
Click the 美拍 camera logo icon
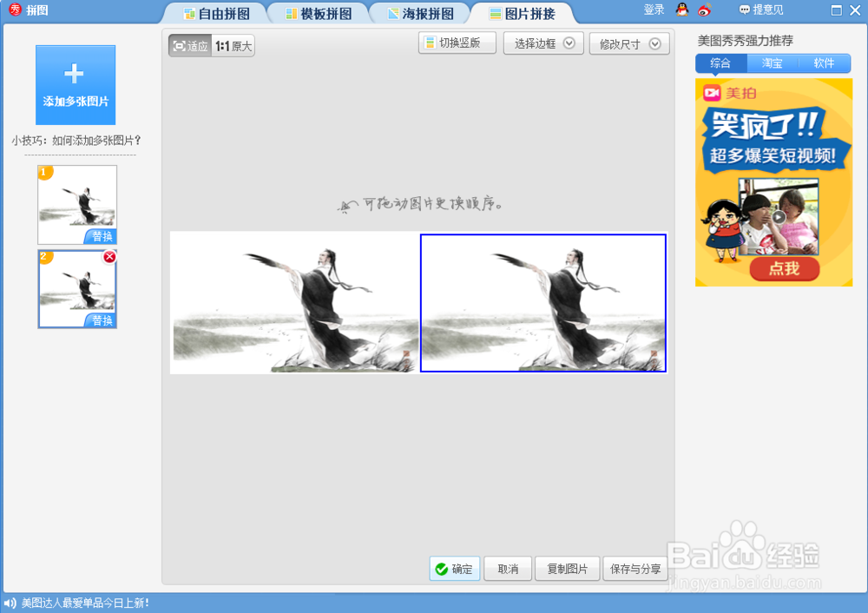point(712,93)
